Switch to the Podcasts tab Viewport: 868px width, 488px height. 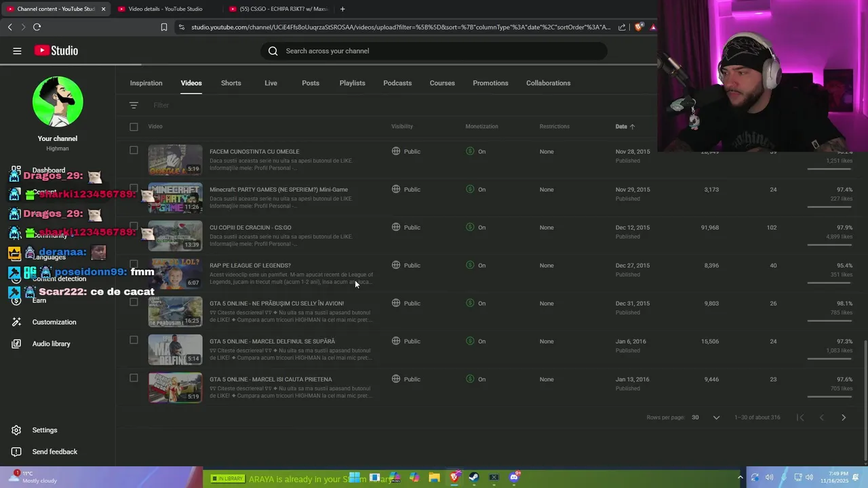[397, 83]
